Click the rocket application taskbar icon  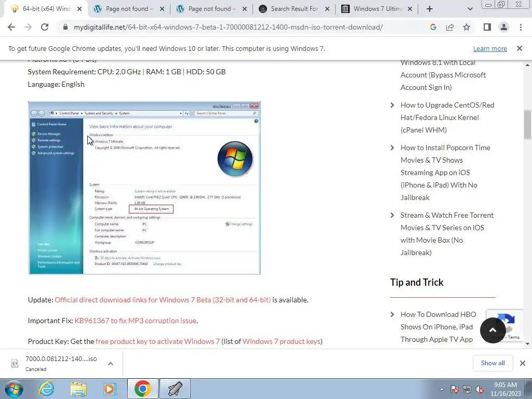coord(175,389)
